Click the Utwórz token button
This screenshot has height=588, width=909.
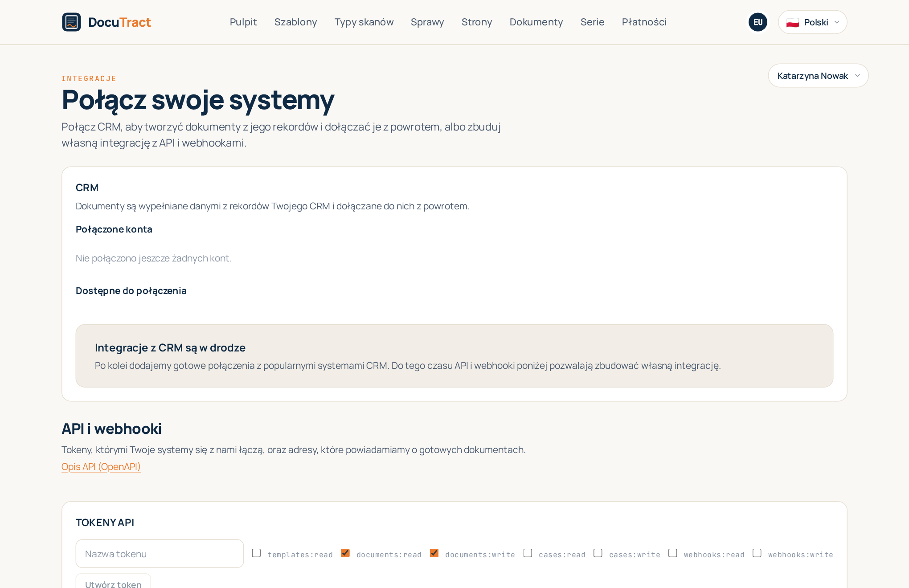tap(113, 582)
